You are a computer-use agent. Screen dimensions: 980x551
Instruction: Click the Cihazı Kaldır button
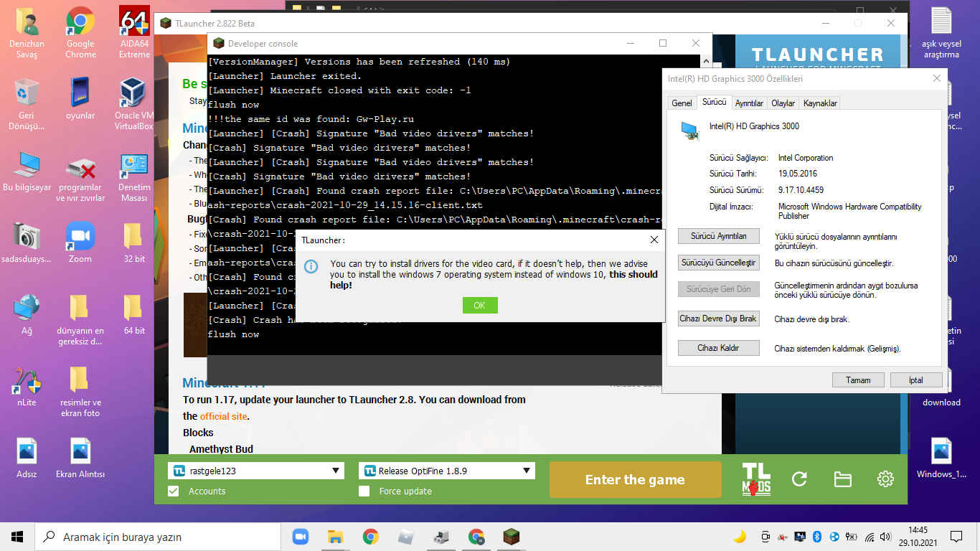click(x=718, y=348)
